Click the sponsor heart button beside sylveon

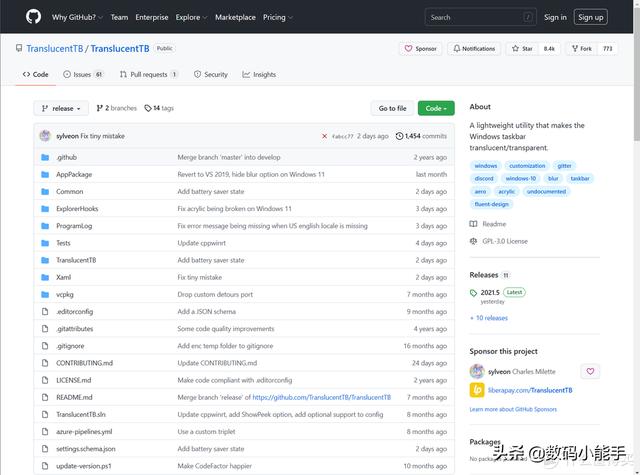[590, 371]
